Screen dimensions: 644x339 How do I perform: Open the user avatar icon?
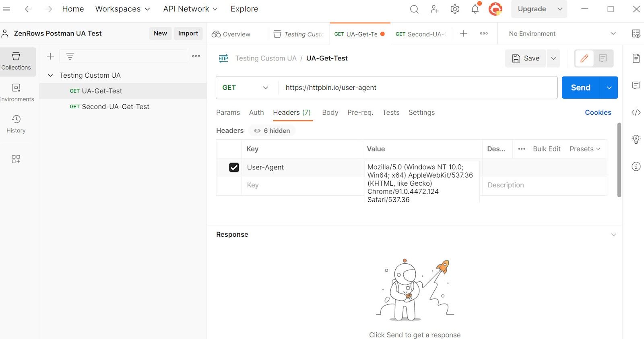tap(495, 9)
